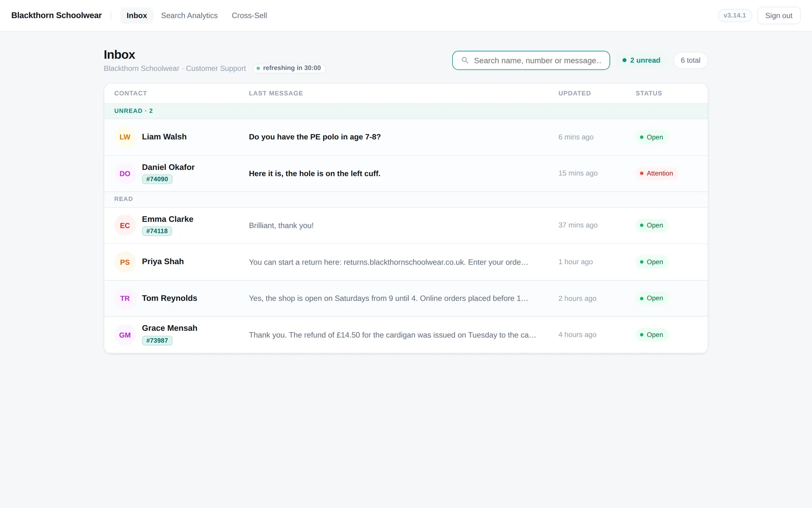Viewport: 812px width, 508px height.
Task: Click Emma Clarke's Open status badge
Action: click(x=652, y=225)
